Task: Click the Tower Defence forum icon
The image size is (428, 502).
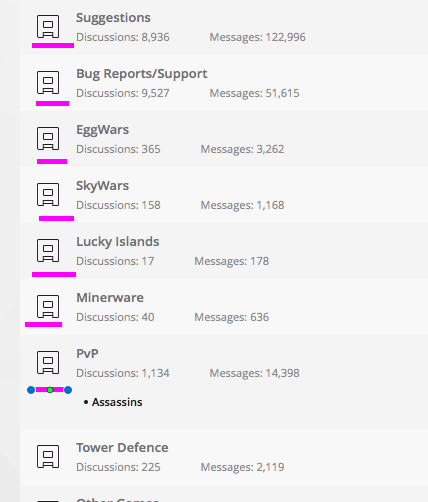Action: (48, 456)
